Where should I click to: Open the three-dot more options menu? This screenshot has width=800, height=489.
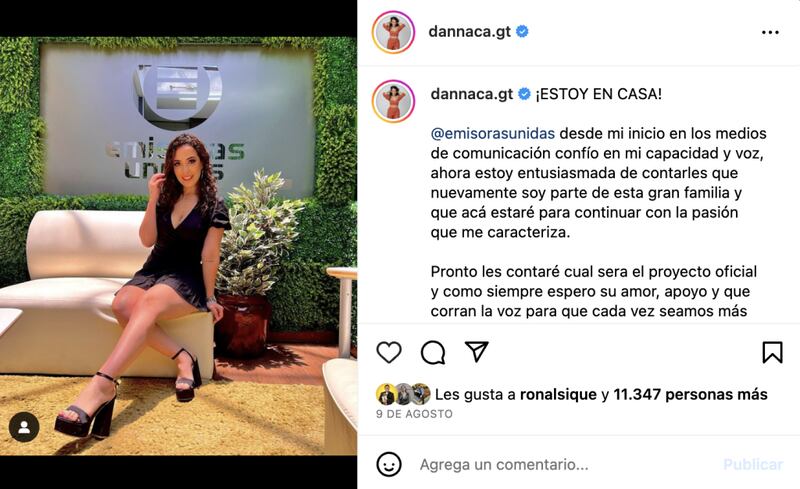coord(770,32)
